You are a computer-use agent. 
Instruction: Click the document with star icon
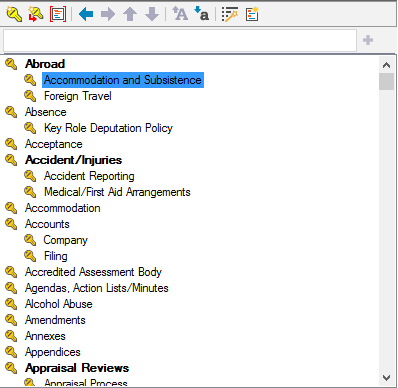(x=252, y=14)
